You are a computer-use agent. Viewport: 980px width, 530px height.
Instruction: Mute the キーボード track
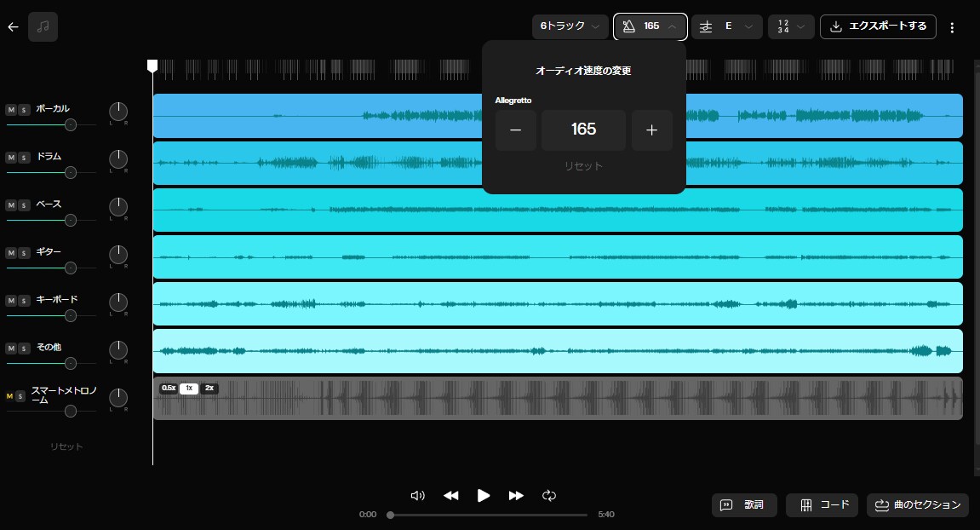coord(11,300)
